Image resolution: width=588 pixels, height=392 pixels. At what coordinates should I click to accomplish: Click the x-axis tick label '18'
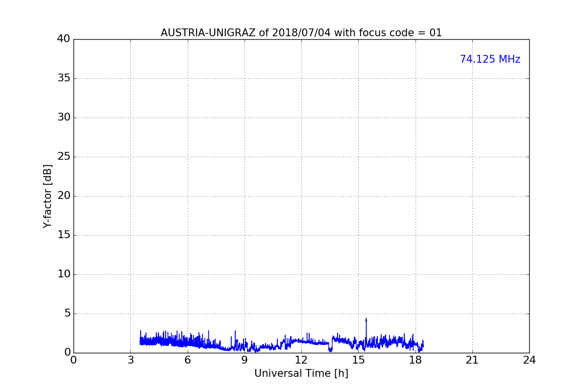pyautogui.click(x=415, y=360)
